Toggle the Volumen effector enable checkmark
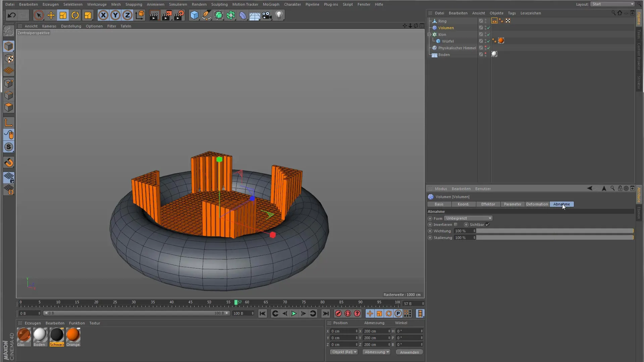This screenshot has width=644, height=362. tap(489, 28)
